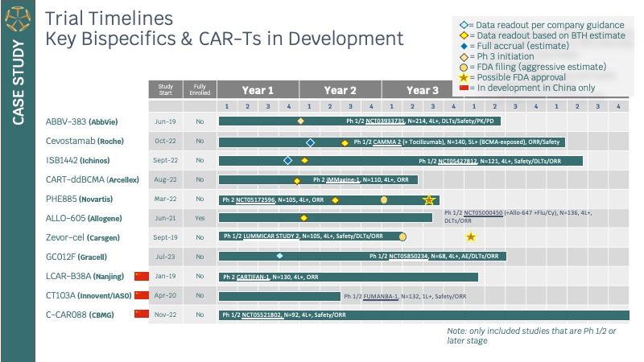644x362 pixels.
Task: Click PHE885 yellow diamond data readout
Action: 335,200
